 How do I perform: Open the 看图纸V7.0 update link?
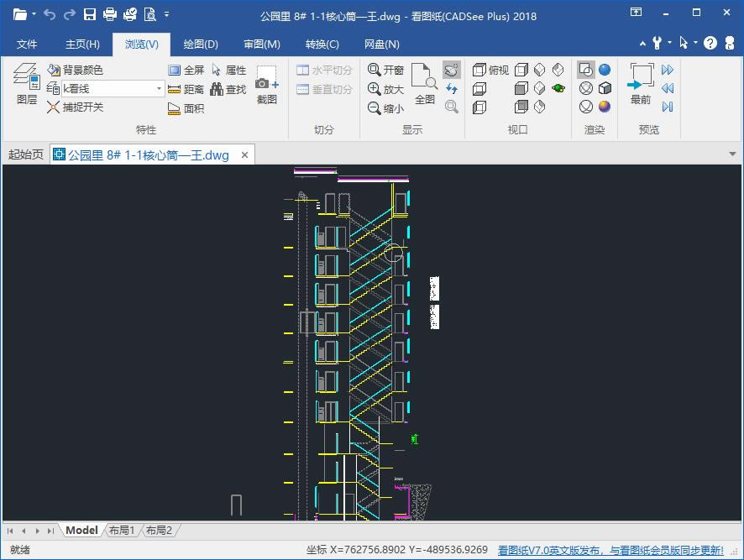pyautogui.click(x=610, y=550)
